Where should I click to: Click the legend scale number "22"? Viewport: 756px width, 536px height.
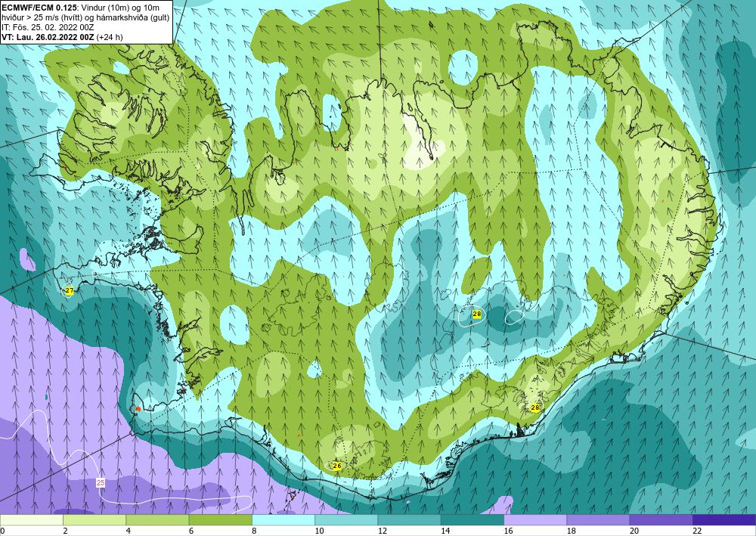696,531
